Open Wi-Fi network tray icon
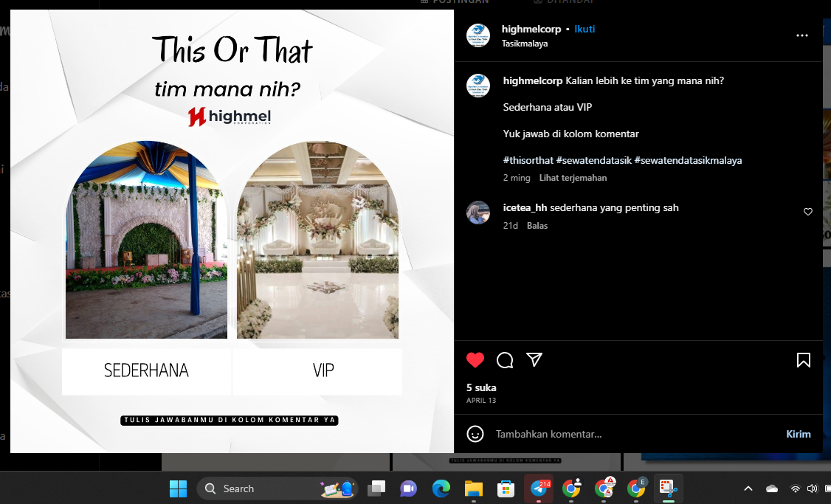The width and height of the screenshot is (831, 504). click(x=795, y=489)
